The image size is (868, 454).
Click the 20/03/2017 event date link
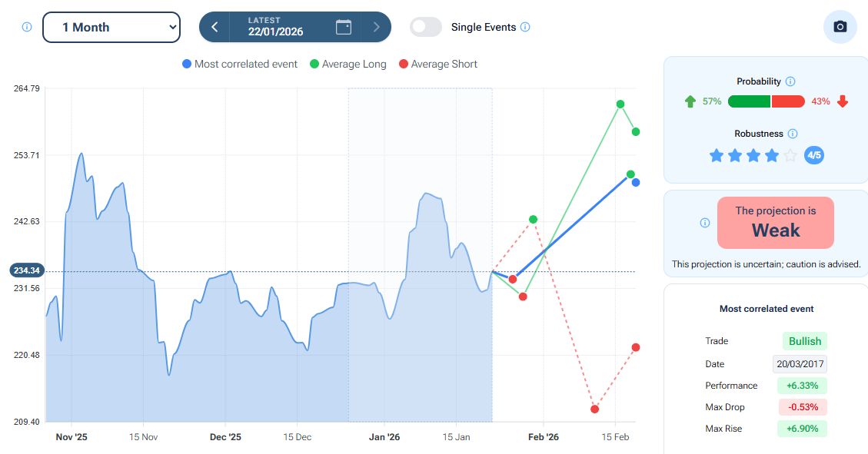(x=800, y=364)
